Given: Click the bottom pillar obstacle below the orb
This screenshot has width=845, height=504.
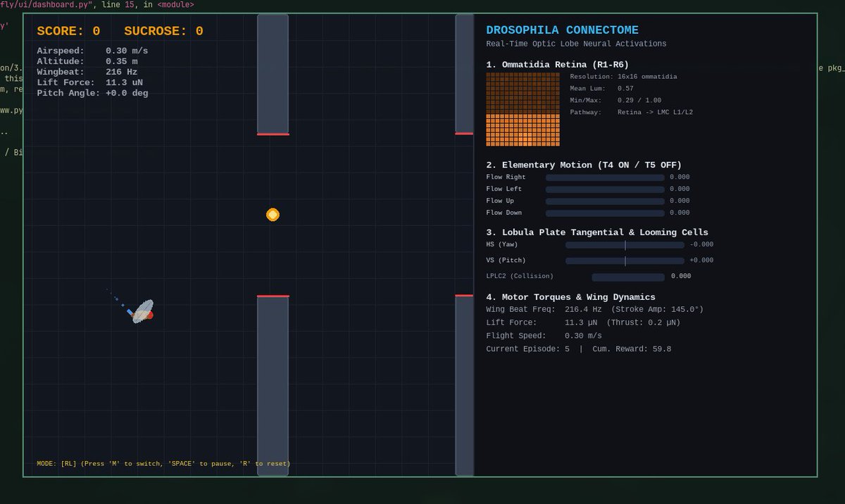Looking at the screenshot, I should click(x=273, y=386).
